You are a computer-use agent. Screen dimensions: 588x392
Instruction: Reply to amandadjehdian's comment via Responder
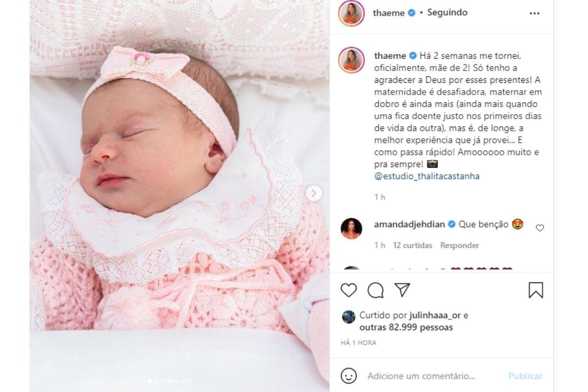click(x=460, y=245)
